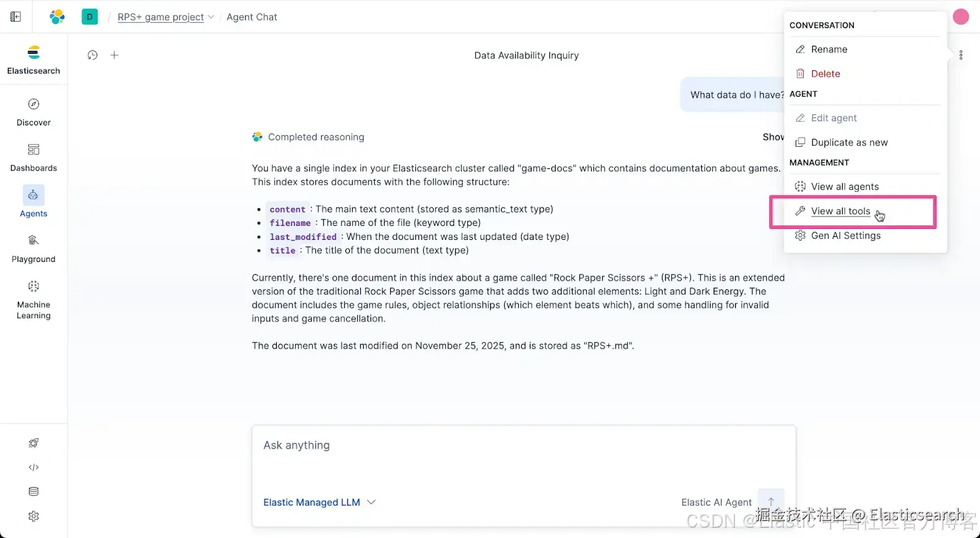Expand the Elastic Managed LLM selector
Viewport: 980px width, 538px height.
pyautogui.click(x=319, y=503)
